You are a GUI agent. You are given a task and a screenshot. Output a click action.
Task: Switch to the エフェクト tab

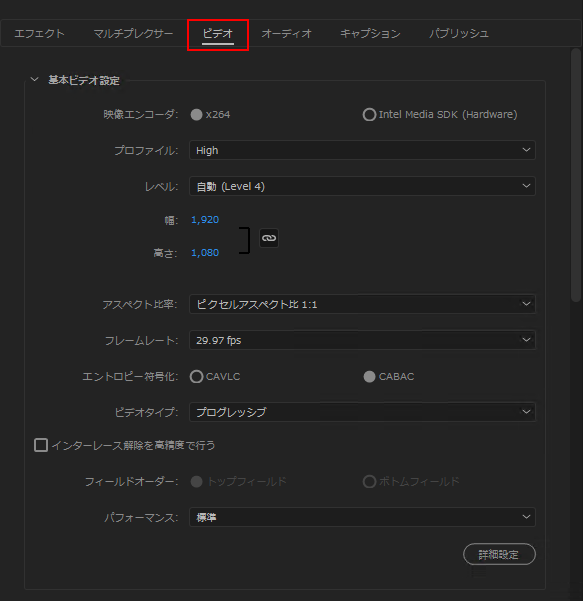click(x=39, y=34)
